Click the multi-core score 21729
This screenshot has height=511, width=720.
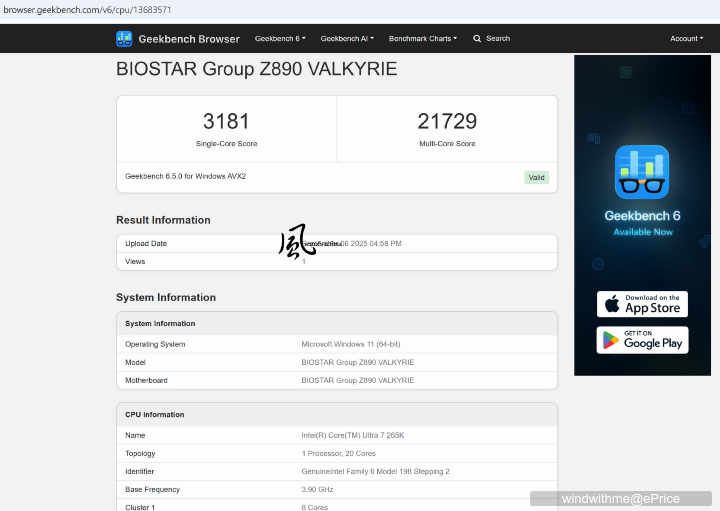point(447,121)
